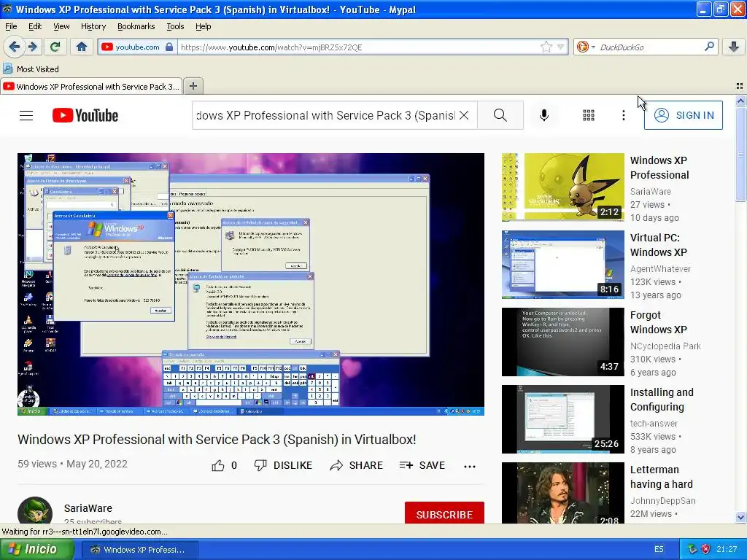The image size is (747, 560).
Task: Click the YouTube search text field
Action: pyautogui.click(x=325, y=115)
